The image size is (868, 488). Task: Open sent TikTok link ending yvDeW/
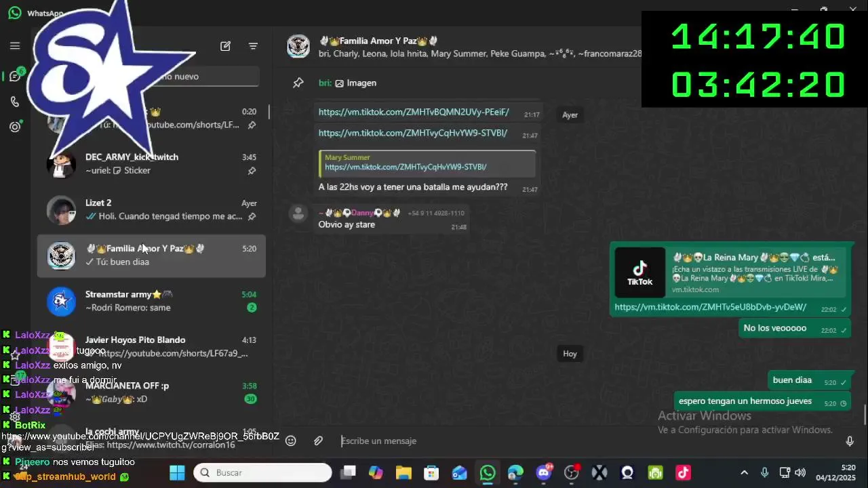pyautogui.click(x=711, y=307)
